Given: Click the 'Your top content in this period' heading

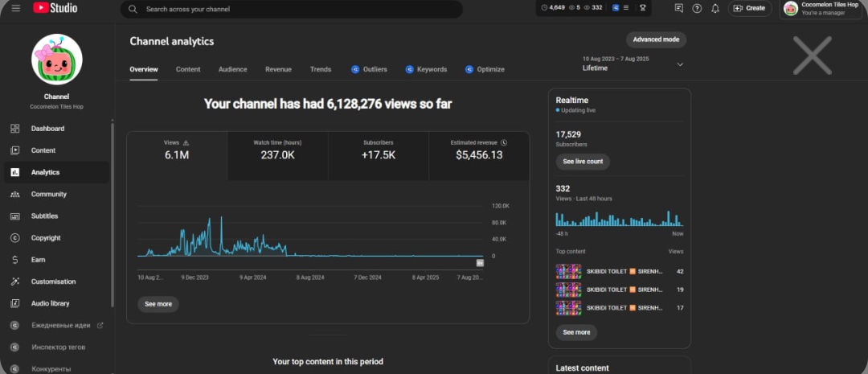Looking at the screenshot, I should tap(328, 361).
